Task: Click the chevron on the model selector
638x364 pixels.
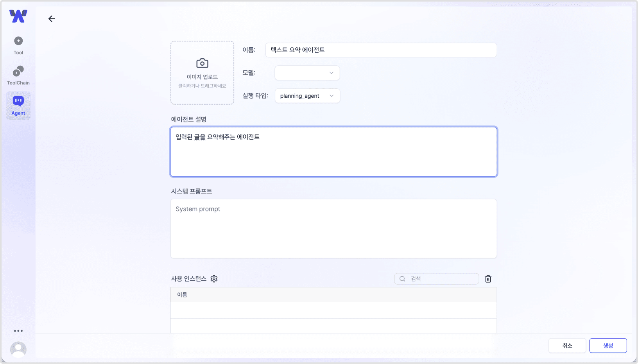Action: [331, 73]
